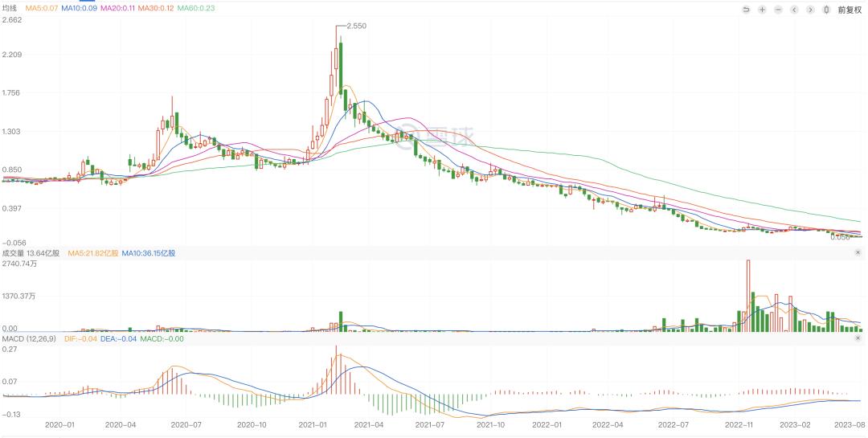This screenshot has height=438, width=868.
Task: Click the candlestick style icon
Action: pos(826,10)
